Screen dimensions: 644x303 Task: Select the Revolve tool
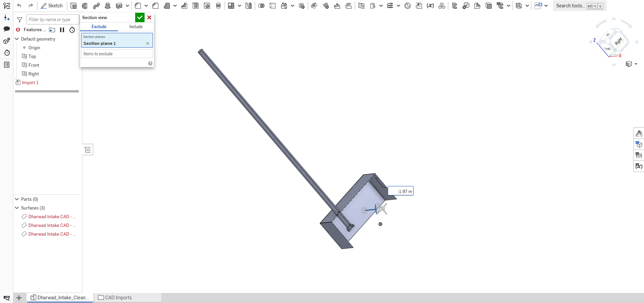click(85, 6)
